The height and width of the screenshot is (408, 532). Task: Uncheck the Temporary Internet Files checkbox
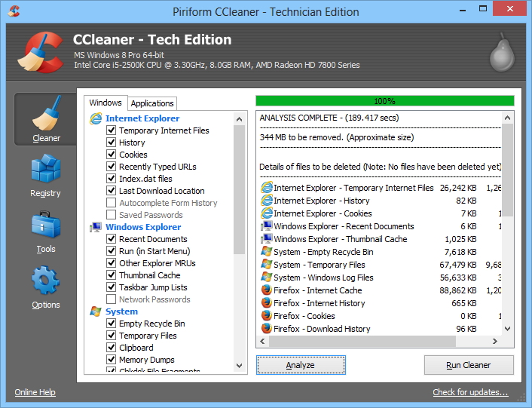[x=112, y=130]
